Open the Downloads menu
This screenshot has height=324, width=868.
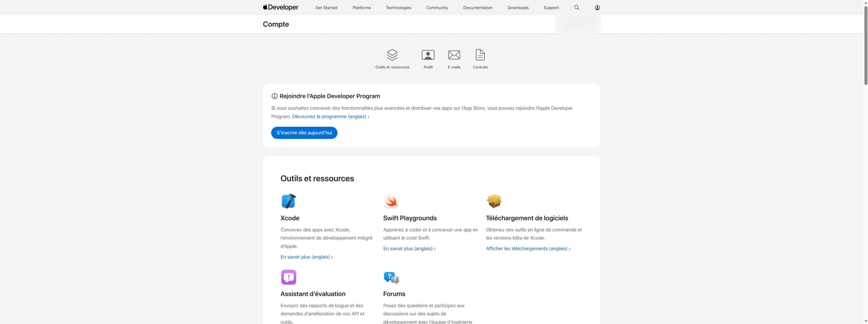(x=518, y=7)
